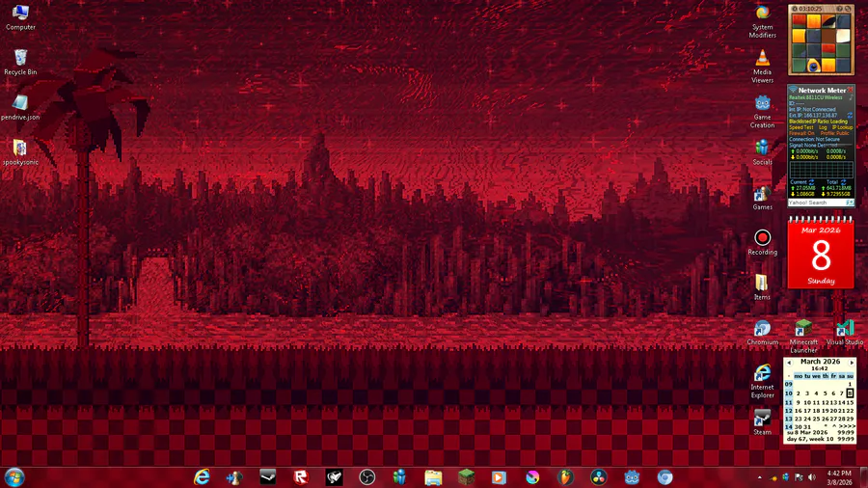The height and width of the screenshot is (488, 868).
Task: Refresh the external IP in Network Meter
Action: pyautogui.click(x=850, y=115)
